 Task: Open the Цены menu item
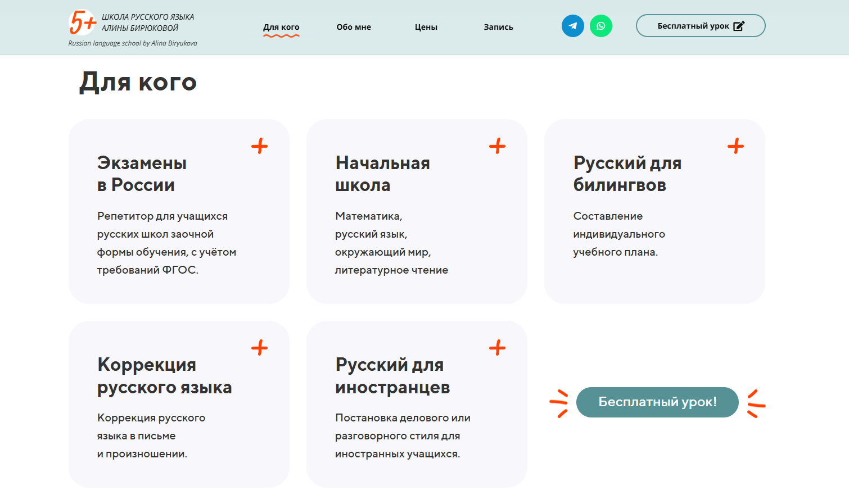(426, 26)
